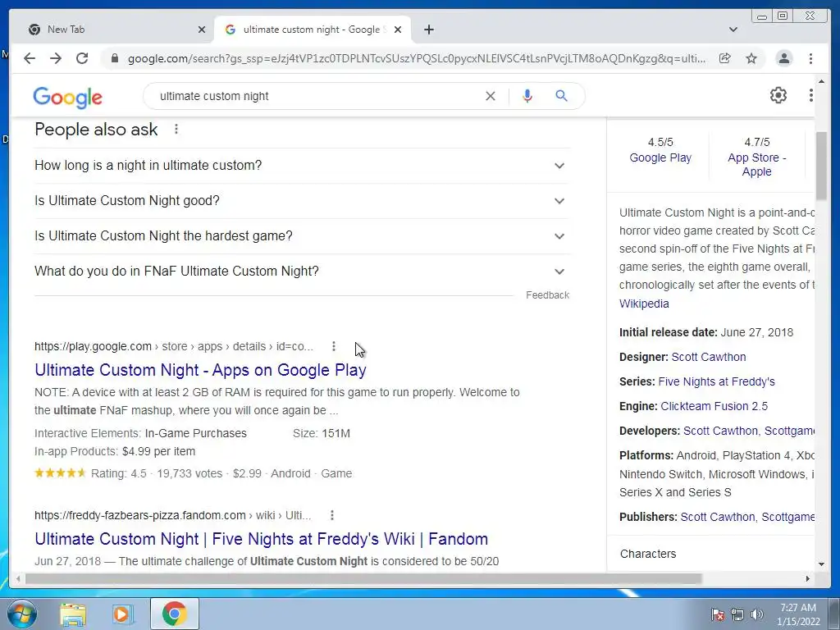
Task: Expand 'Is Ultimate Custom Night good?'
Action: click(302, 201)
